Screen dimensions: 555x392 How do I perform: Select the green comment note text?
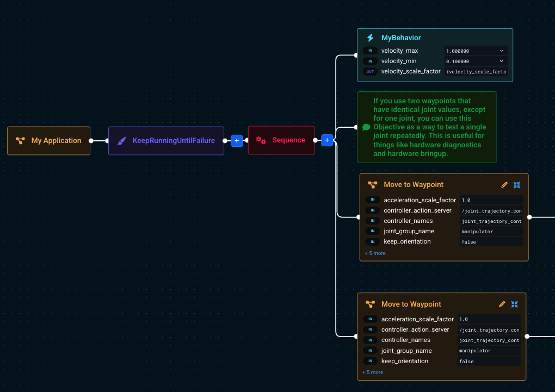pyautogui.click(x=429, y=127)
